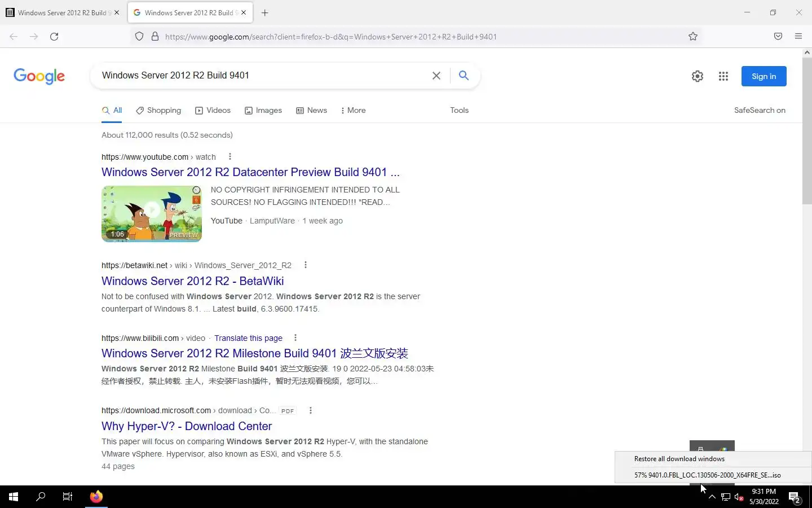Image resolution: width=812 pixels, height=508 pixels.
Task: Open Task View on the taskbar
Action: (x=68, y=497)
